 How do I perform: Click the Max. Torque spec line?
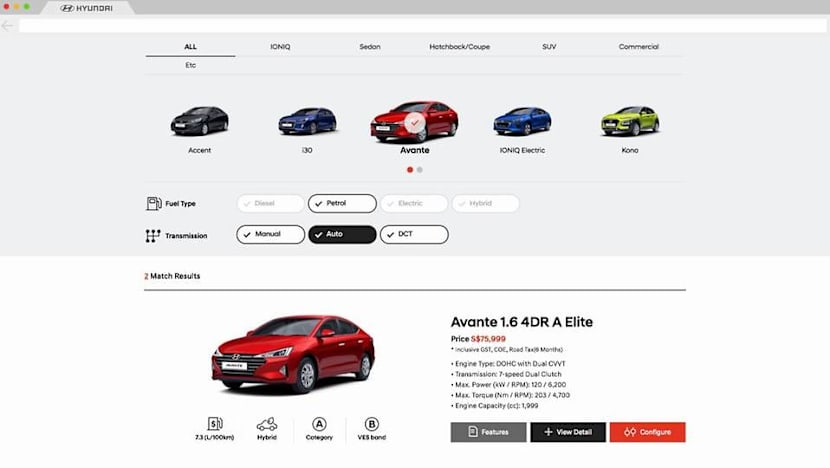(x=510, y=395)
